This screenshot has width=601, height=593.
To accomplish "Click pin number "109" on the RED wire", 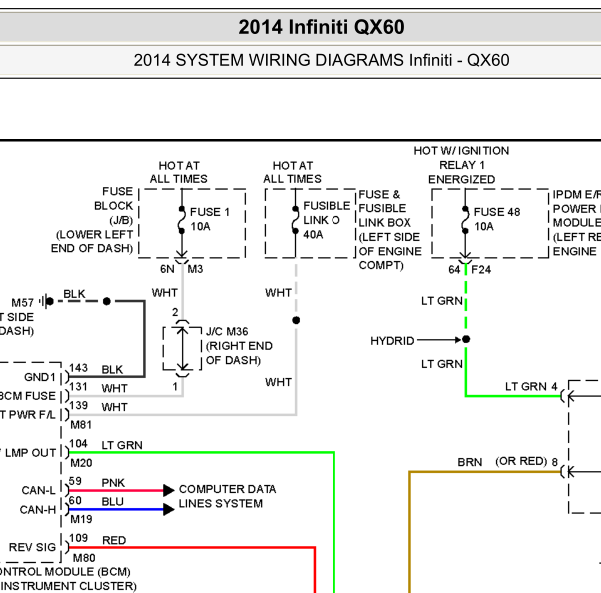I will [79, 538].
